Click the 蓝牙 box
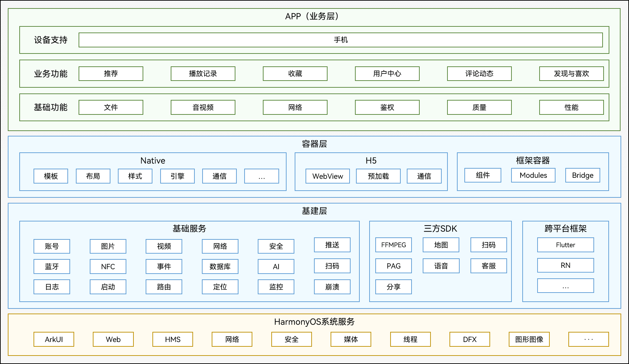Screen dimensions: 629x364 [52, 266]
